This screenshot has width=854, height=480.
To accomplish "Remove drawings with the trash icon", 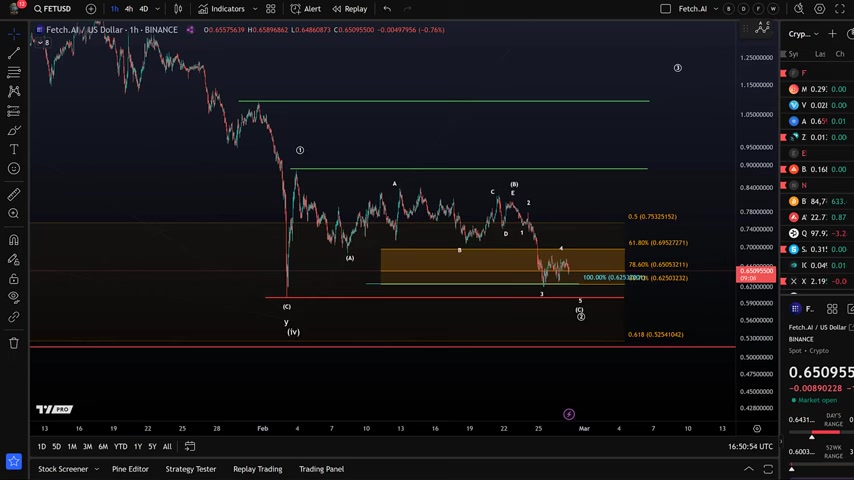I will 14,343.
